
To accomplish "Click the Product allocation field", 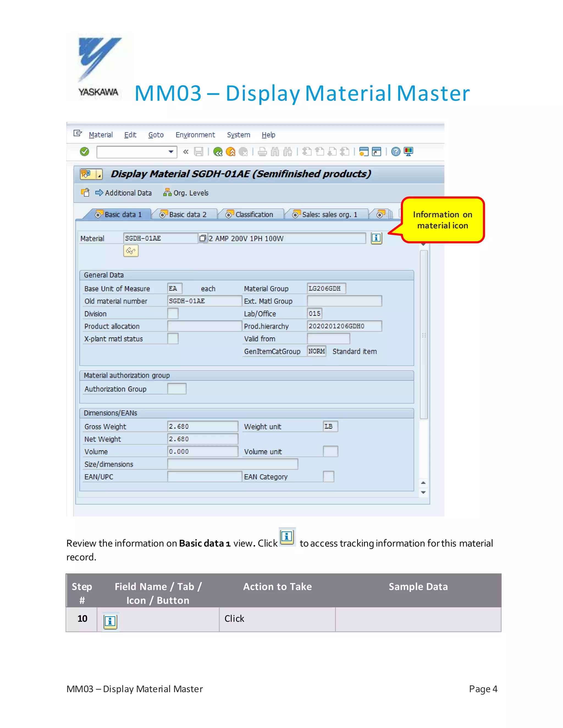I will click(205, 326).
